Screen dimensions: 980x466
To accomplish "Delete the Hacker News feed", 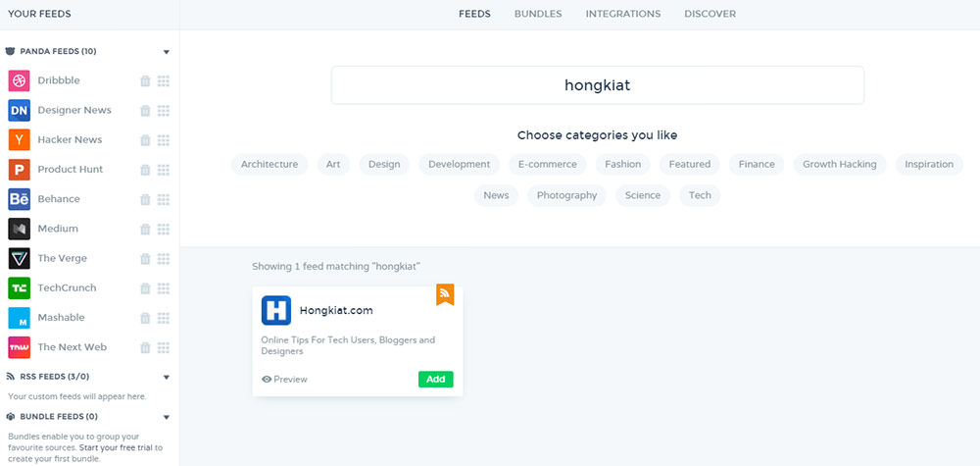I will click(145, 140).
